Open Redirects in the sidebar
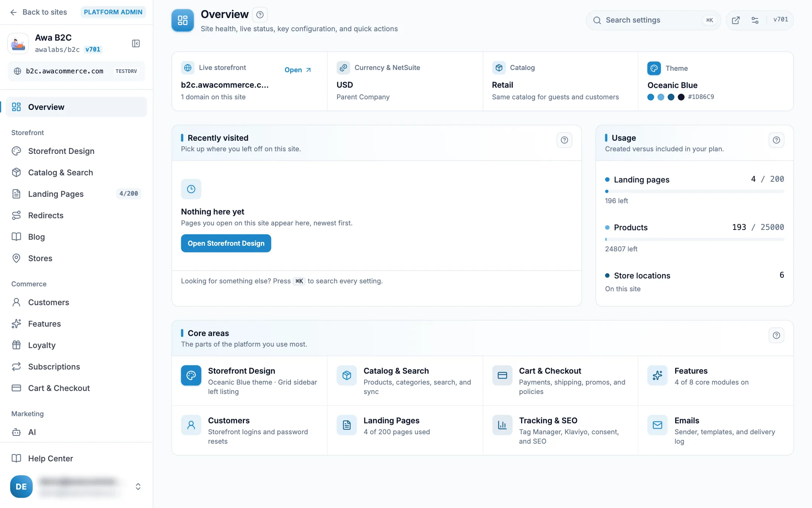The image size is (812, 508). point(76,215)
